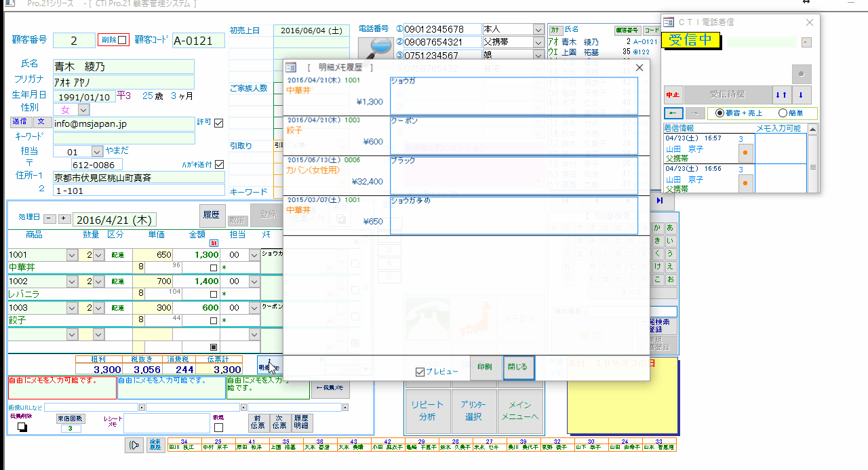Screen dimensions: 868x470
Task: Click the 顧客番号 header button in customer list
Action: click(x=627, y=31)
